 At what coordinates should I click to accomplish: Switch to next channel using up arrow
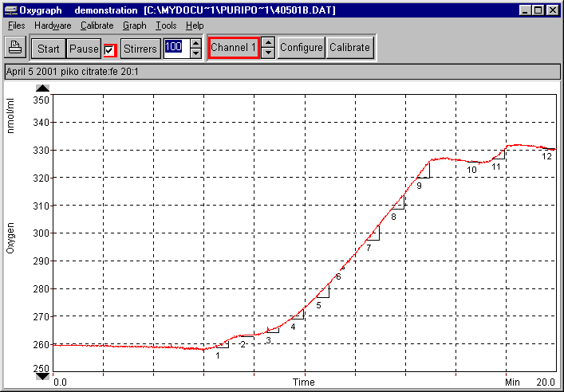[x=268, y=43]
